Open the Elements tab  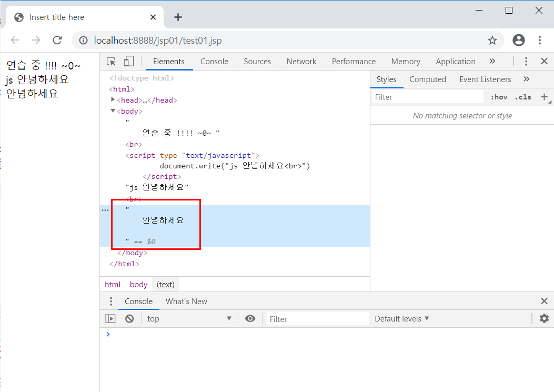(x=168, y=62)
